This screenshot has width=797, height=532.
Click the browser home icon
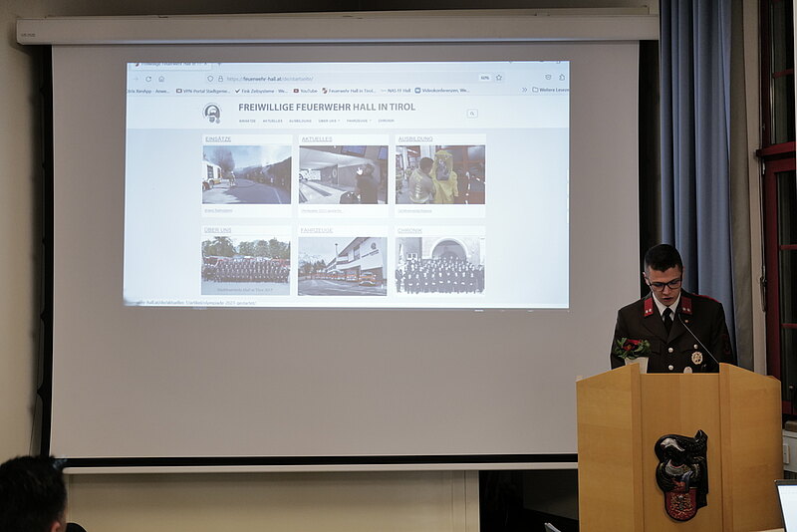click(161, 79)
